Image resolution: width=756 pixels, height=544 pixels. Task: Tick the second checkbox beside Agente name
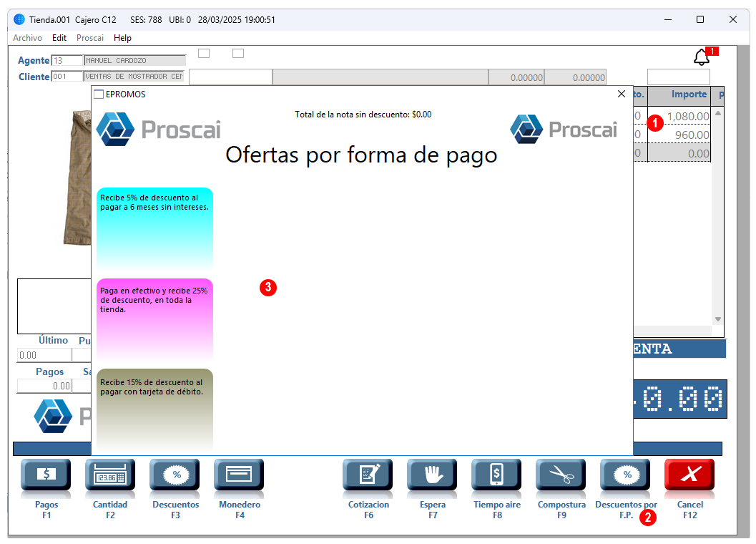pyautogui.click(x=238, y=53)
